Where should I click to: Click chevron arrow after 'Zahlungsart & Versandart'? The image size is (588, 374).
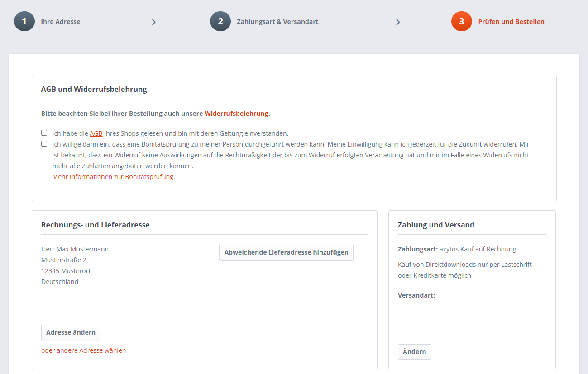tap(398, 22)
